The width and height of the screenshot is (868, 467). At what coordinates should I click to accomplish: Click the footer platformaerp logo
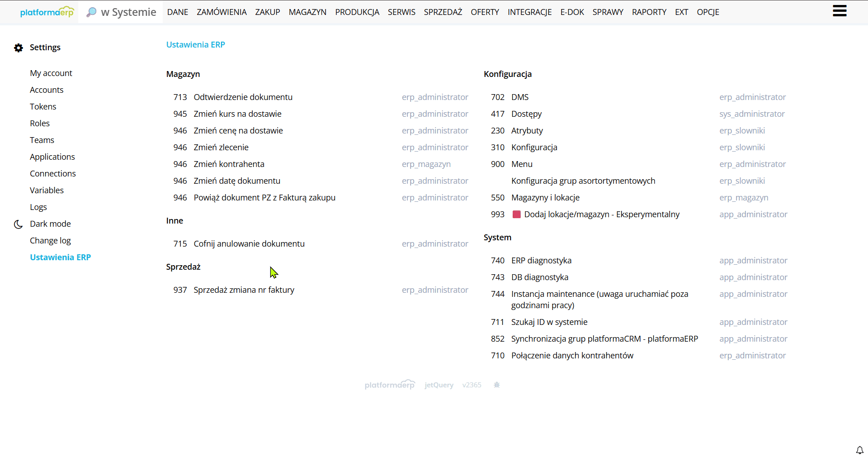(x=389, y=385)
